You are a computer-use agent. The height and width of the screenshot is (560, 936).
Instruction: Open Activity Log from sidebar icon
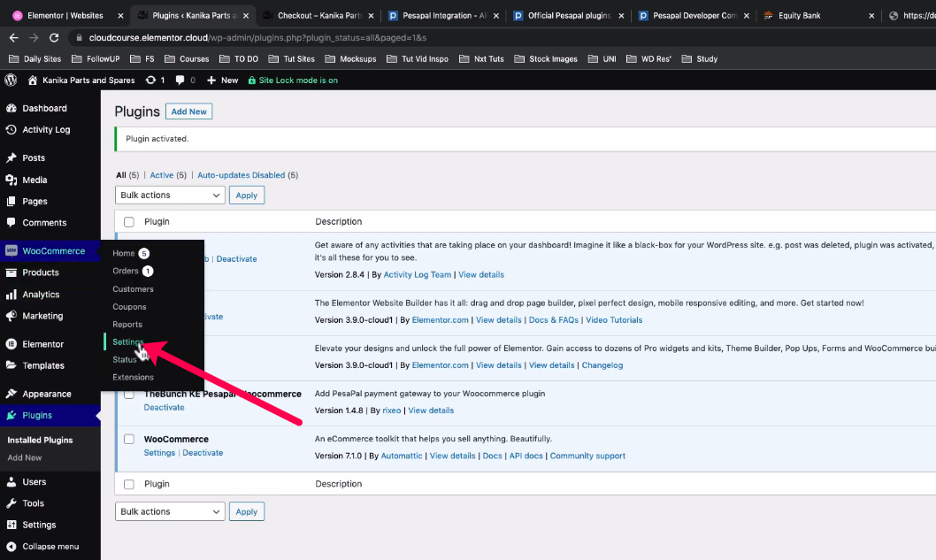click(x=12, y=129)
